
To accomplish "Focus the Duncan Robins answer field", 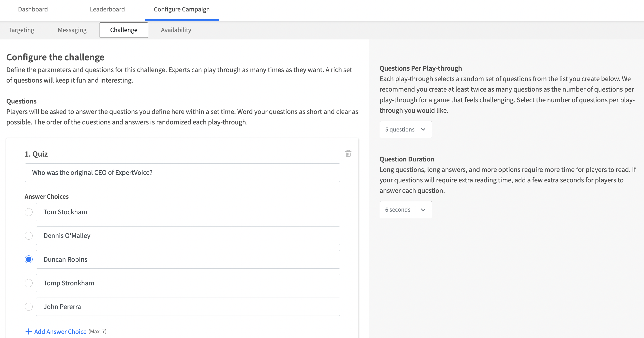I will [188, 259].
